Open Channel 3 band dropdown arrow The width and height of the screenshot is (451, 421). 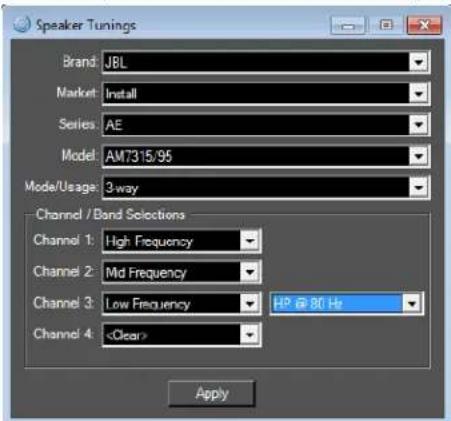pyautogui.click(x=250, y=303)
